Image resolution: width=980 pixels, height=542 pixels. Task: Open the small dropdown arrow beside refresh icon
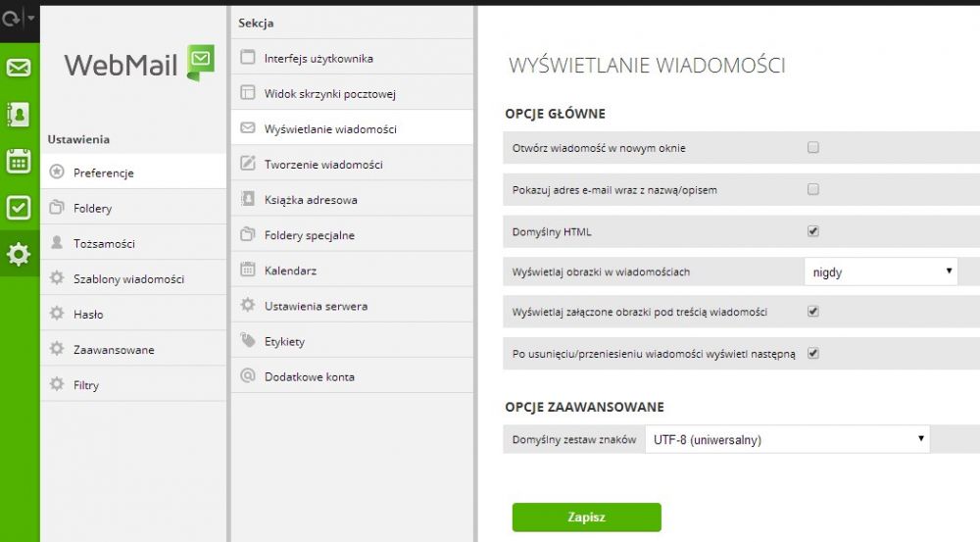click(x=31, y=18)
